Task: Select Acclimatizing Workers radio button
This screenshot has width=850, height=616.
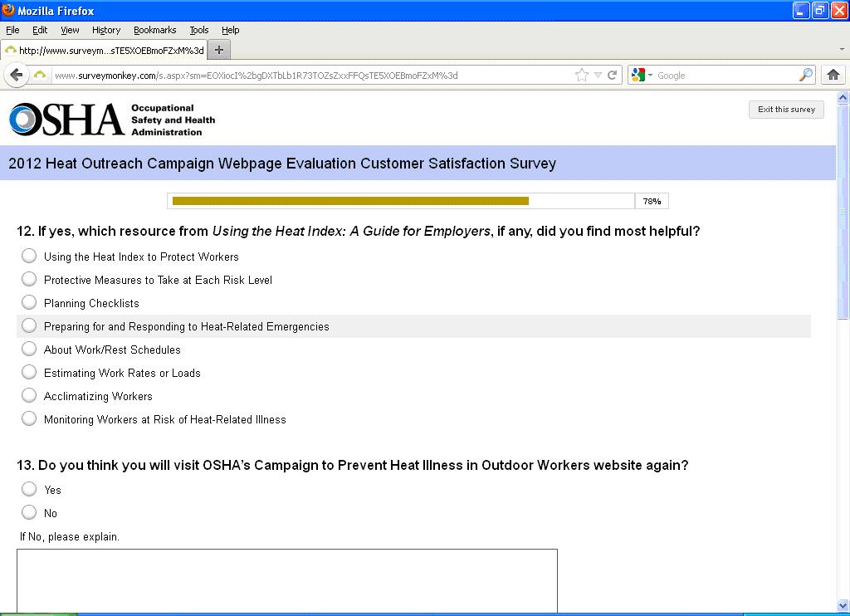Action: 29,396
